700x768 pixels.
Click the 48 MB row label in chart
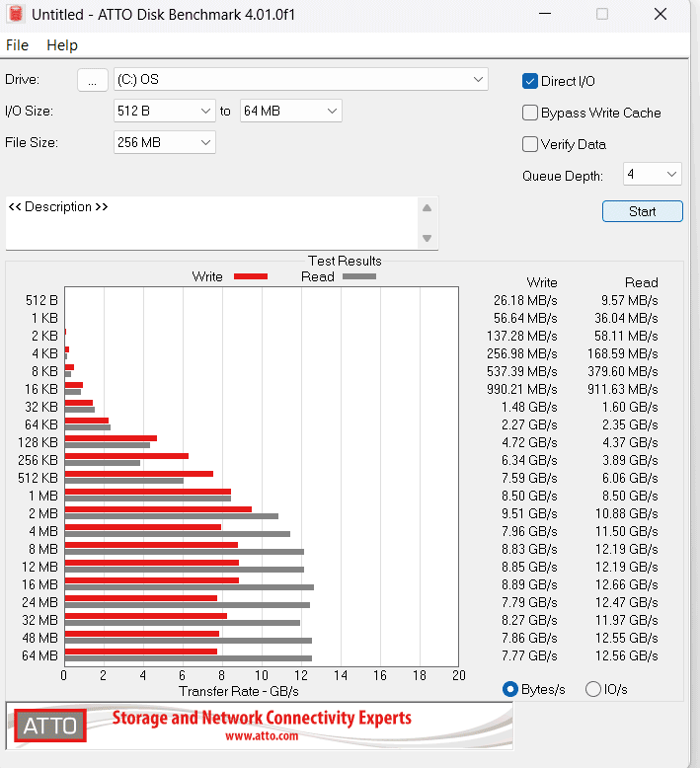coord(39,638)
